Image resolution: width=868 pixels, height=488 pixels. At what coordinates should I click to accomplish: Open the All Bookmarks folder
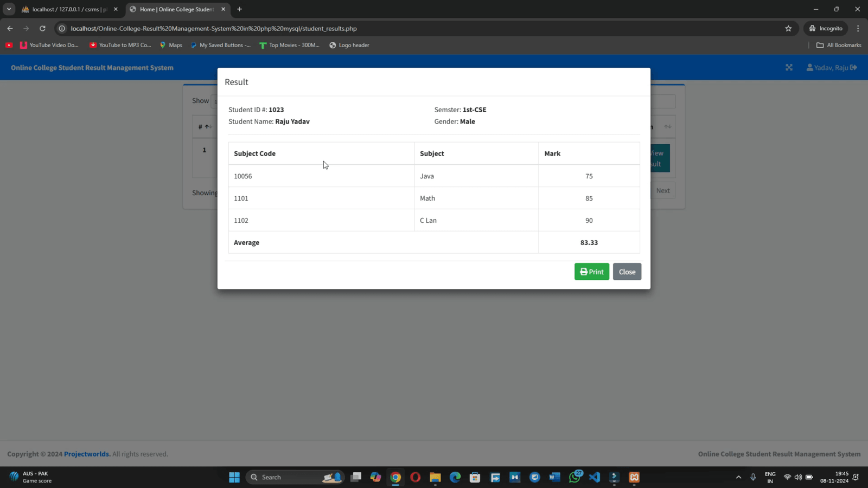tap(839, 45)
